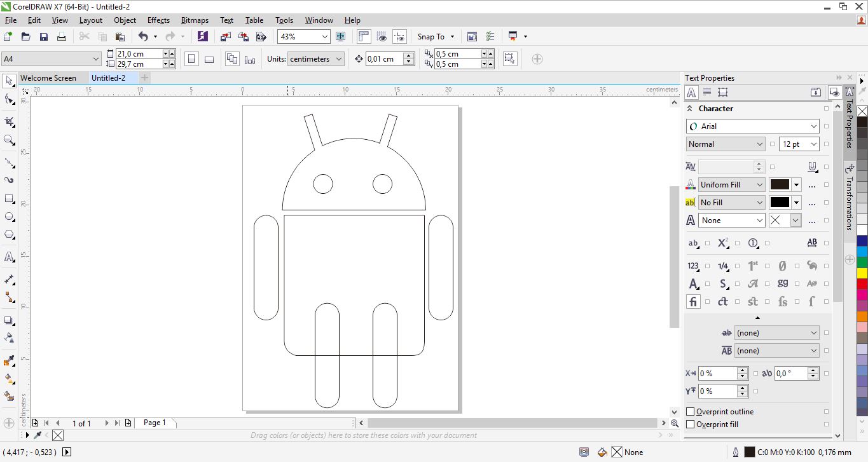This screenshot has width=868, height=462.
Task: Select the Shape edit tool
Action: 9,99
